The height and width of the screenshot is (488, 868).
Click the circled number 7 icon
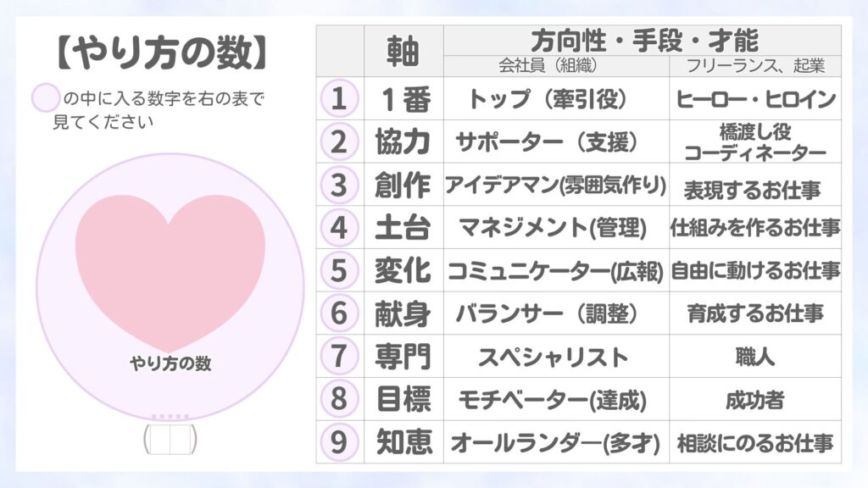click(339, 357)
